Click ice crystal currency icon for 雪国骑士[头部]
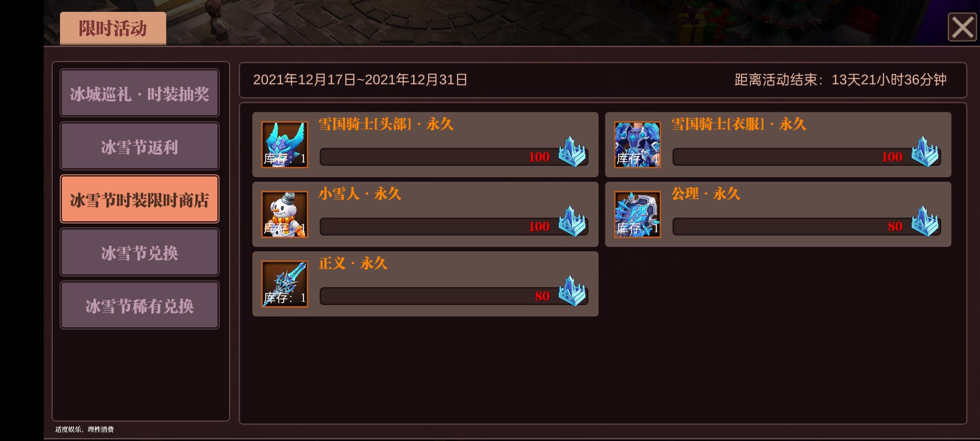The image size is (980, 441). pyautogui.click(x=572, y=152)
